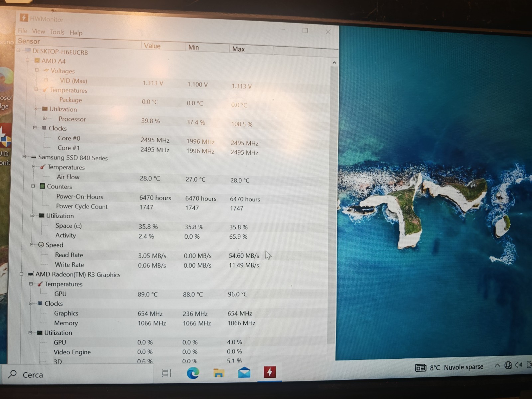Click the search magnifier icon in the taskbar
This screenshot has height=399, width=532.
(x=12, y=374)
